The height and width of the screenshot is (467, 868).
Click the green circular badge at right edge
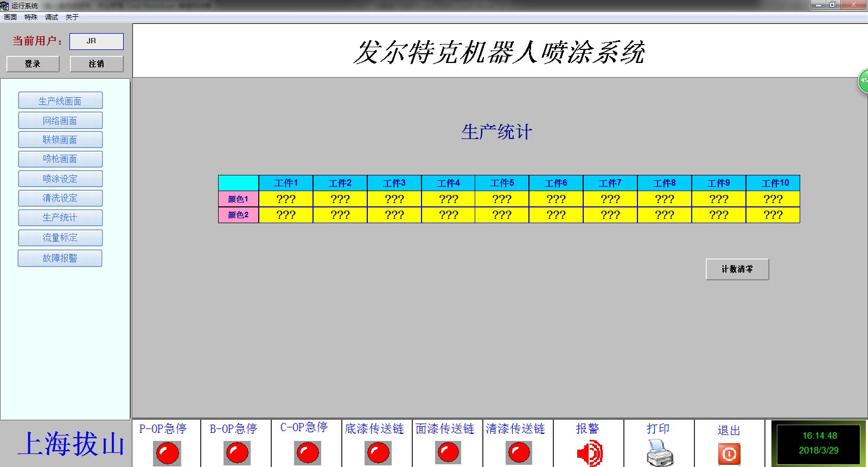click(x=863, y=80)
